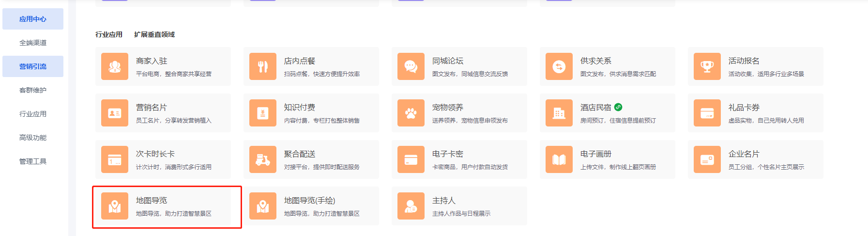Open the 同城论坛 title link
This screenshot has width=868, height=236.
448,61
